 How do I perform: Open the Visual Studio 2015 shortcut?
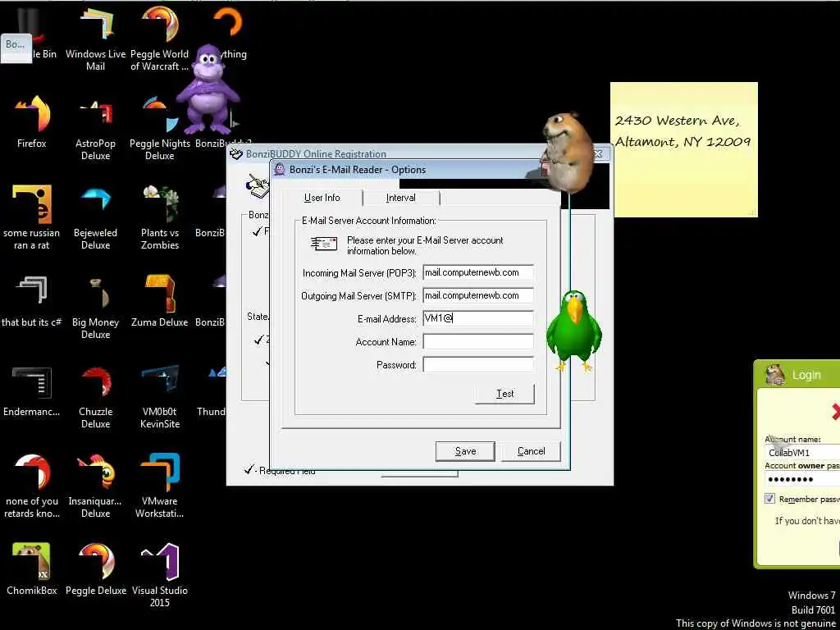click(x=160, y=575)
